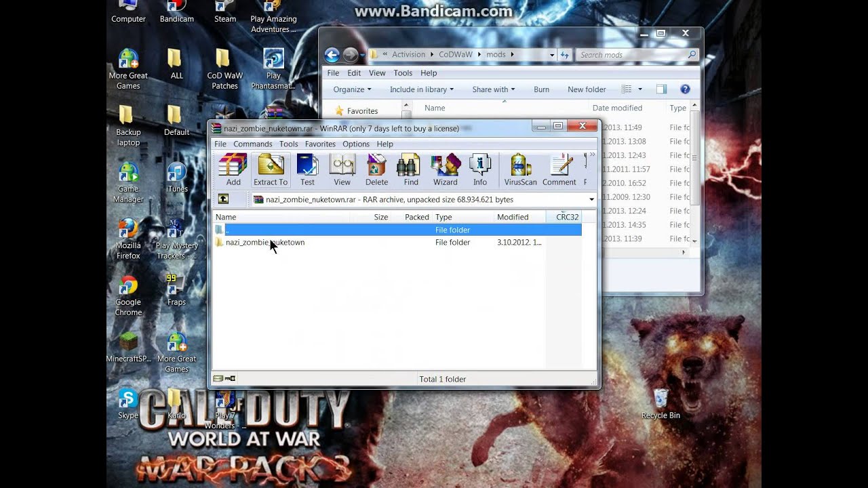The width and height of the screenshot is (868, 488).
Task: Click Favorites in Explorer navigation pane
Action: coord(362,111)
